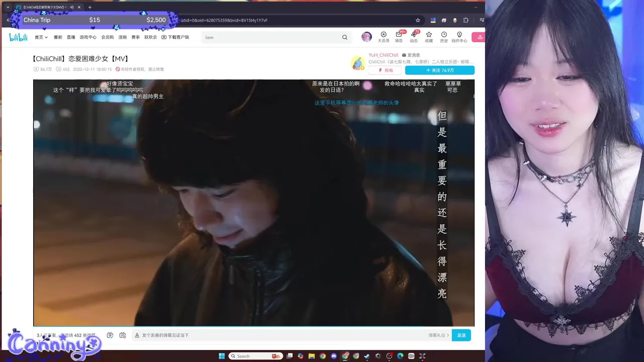The height and width of the screenshot is (362, 644).
Task: Open the 联欢会 link
Action: point(151,37)
